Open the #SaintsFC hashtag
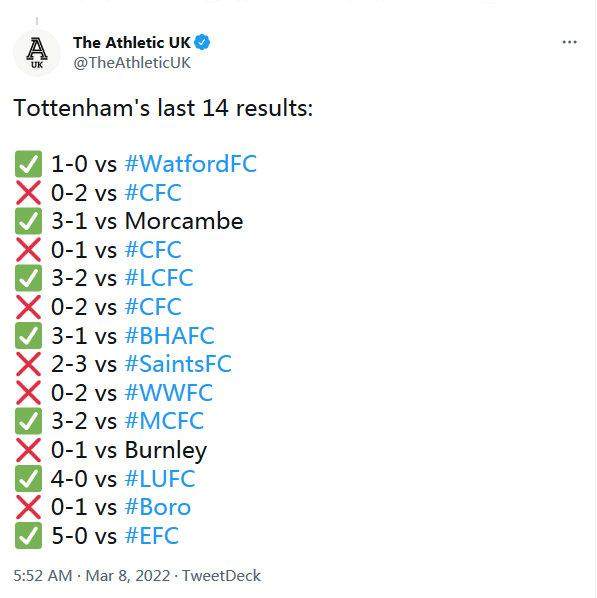 178,364
